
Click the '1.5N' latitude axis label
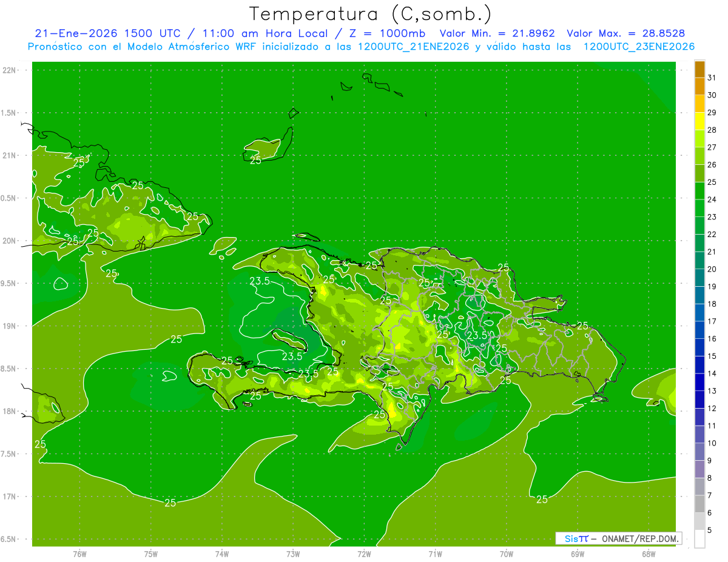[x=9, y=113]
